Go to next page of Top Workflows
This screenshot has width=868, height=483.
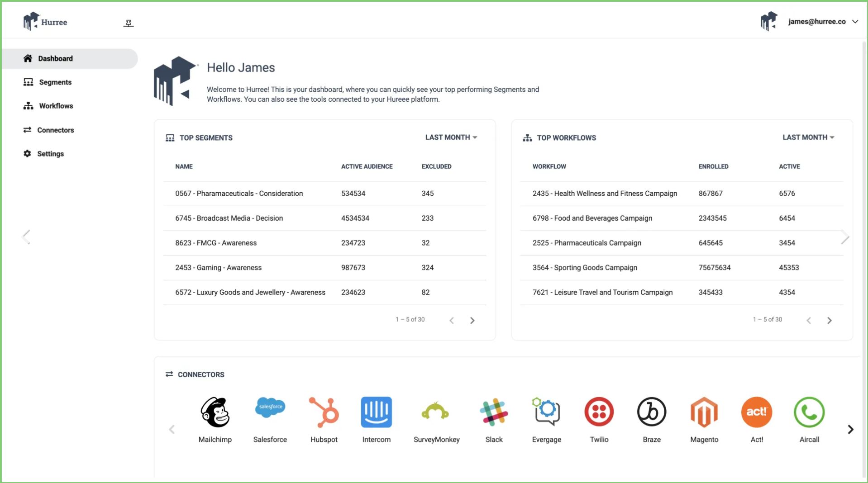(830, 320)
